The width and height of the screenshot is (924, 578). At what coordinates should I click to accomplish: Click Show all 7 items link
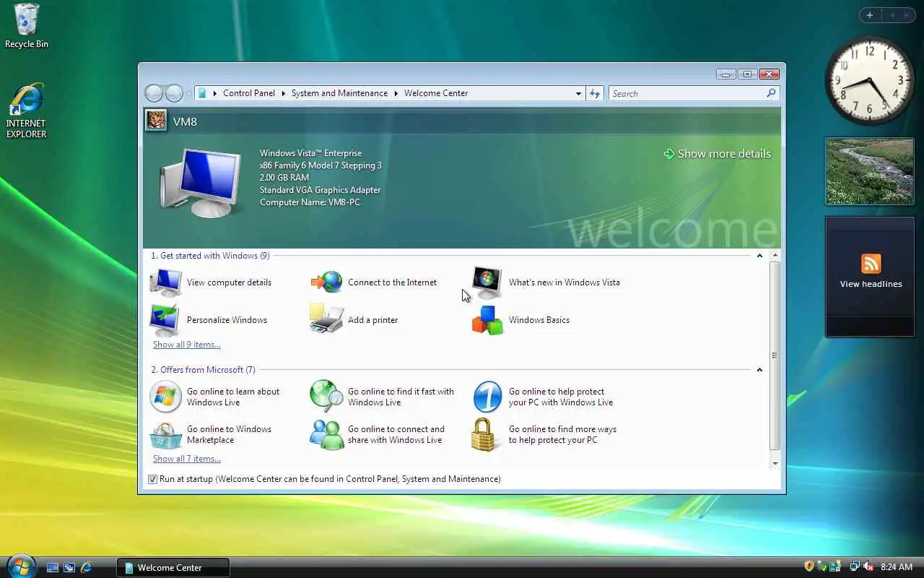click(187, 459)
